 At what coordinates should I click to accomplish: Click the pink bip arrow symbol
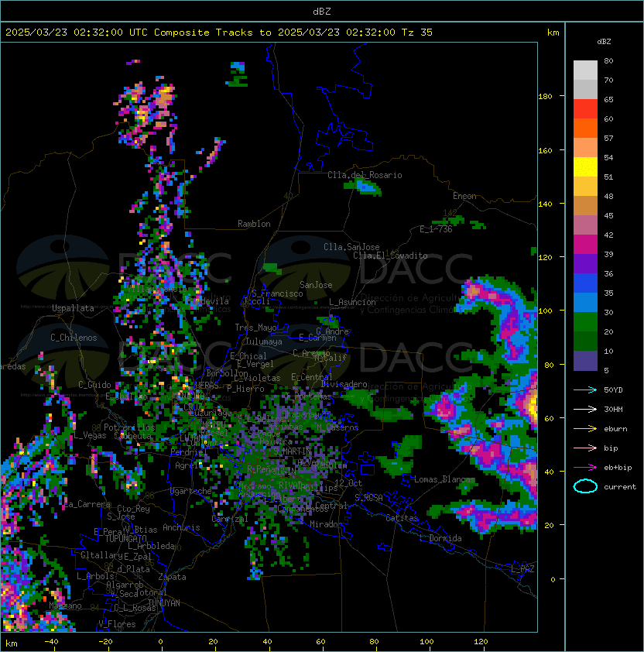(585, 448)
